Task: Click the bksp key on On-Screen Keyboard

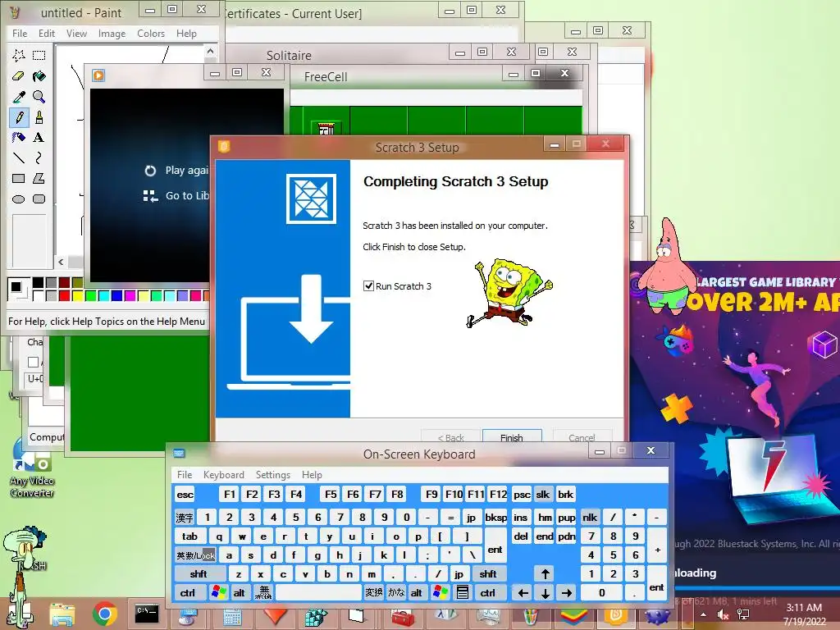Action: click(x=495, y=518)
